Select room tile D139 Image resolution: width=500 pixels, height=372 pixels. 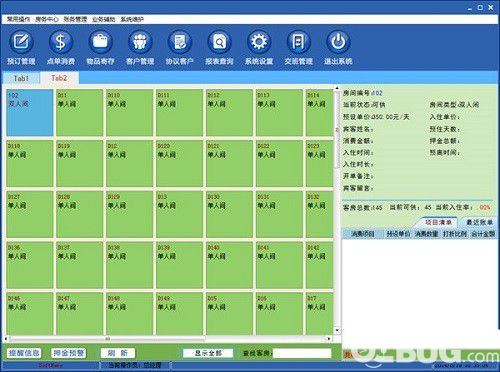coord(179,265)
